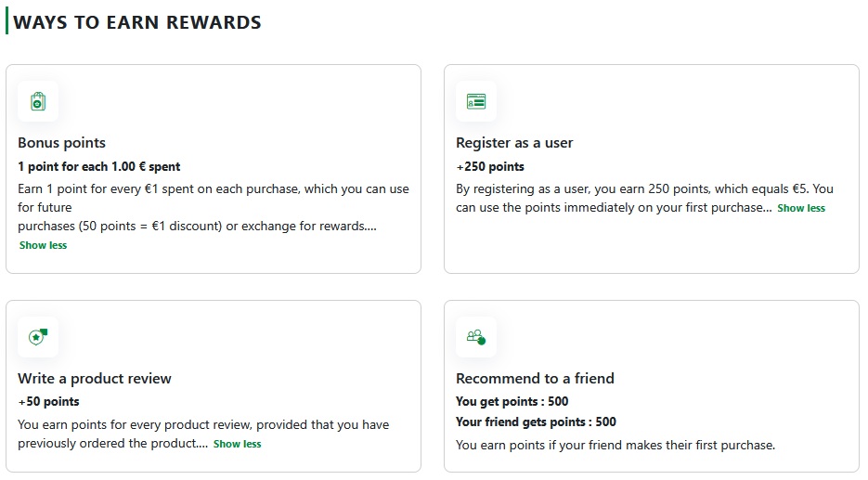Image resolution: width=868 pixels, height=480 pixels.
Task: Click the Write a product review title
Action: click(x=95, y=379)
